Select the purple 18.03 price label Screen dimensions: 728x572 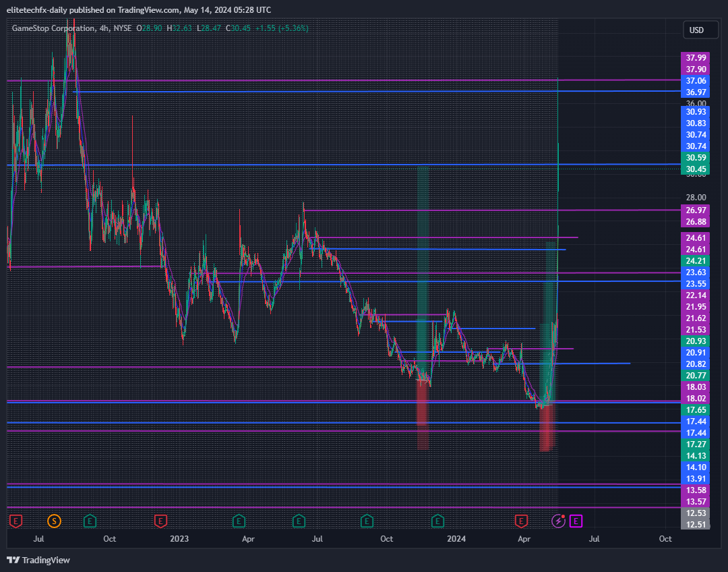696,387
